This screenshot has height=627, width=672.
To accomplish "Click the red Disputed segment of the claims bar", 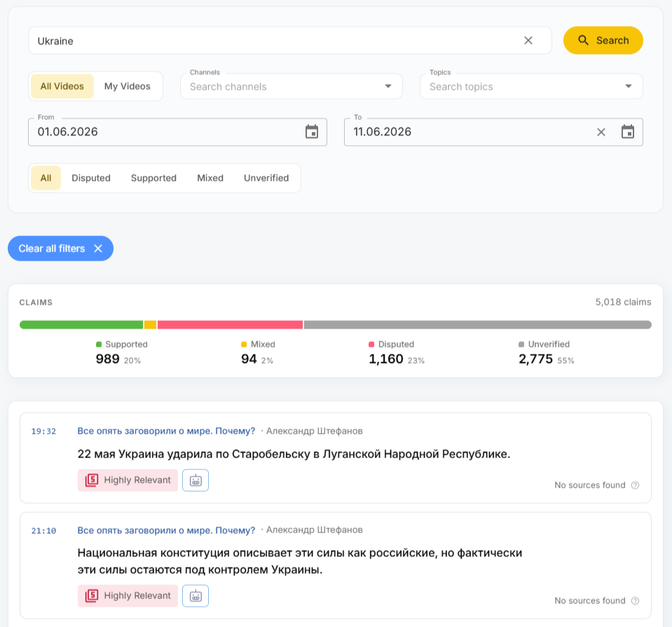I will [x=230, y=325].
